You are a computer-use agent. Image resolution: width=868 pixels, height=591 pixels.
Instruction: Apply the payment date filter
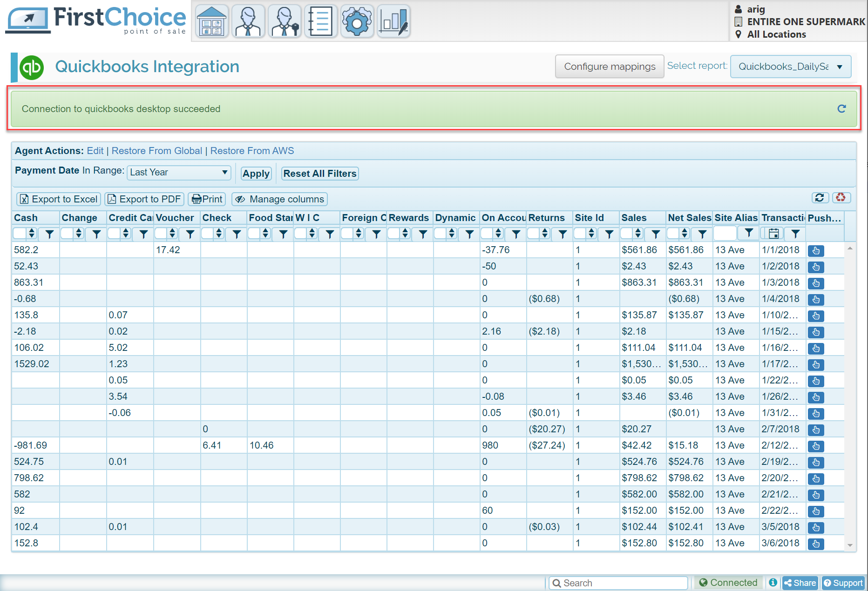pyautogui.click(x=256, y=174)
